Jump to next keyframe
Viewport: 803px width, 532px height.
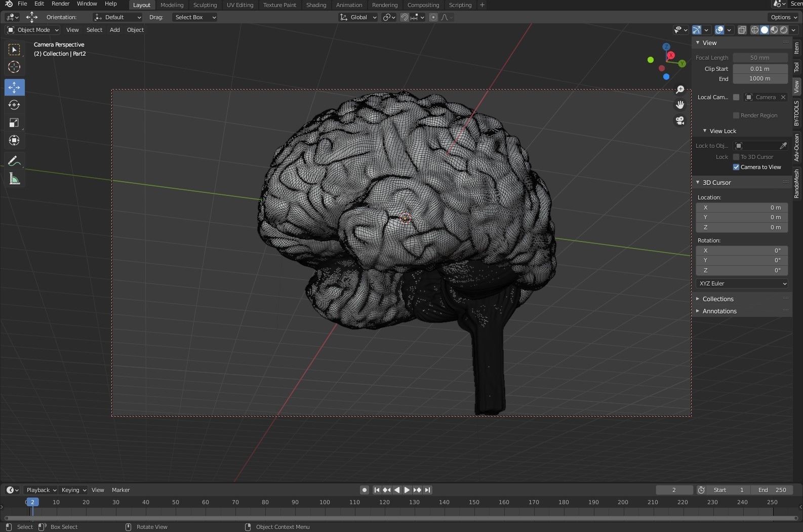tap(417, 490)
